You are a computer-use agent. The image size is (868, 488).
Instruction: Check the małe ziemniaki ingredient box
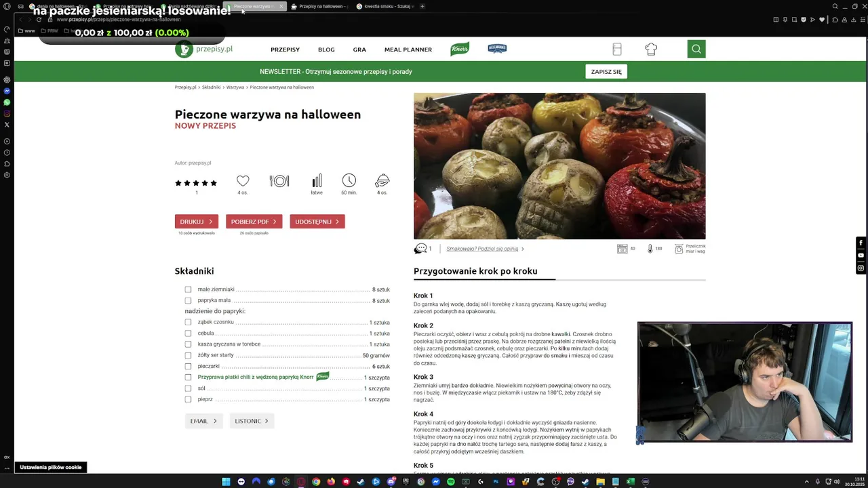click(188, 289)
